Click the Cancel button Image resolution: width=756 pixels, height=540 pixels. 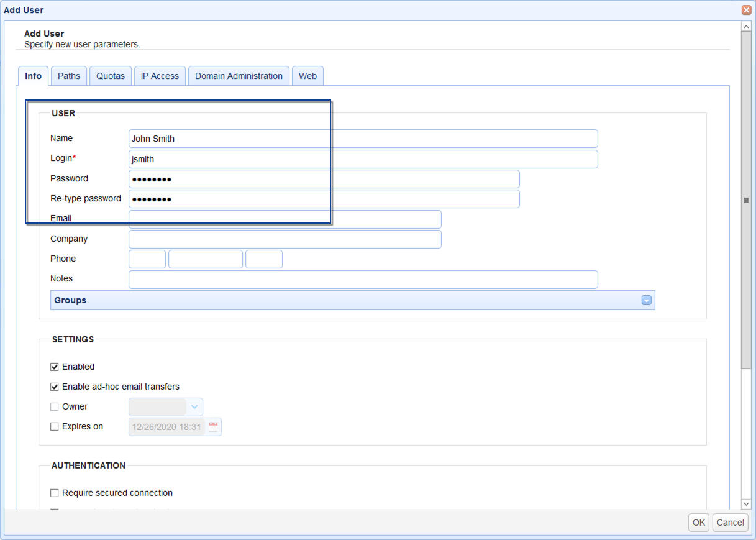[x=730, y=523]
